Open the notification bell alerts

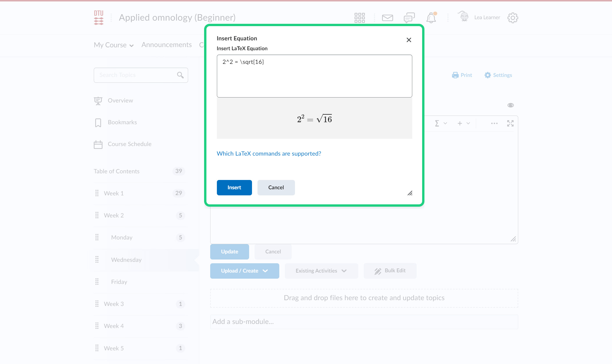431,18
